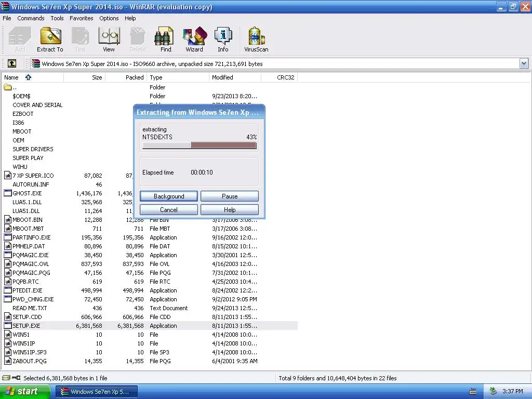Sort list by Packed column header
The image size is (532, 399).
[126, 77]
